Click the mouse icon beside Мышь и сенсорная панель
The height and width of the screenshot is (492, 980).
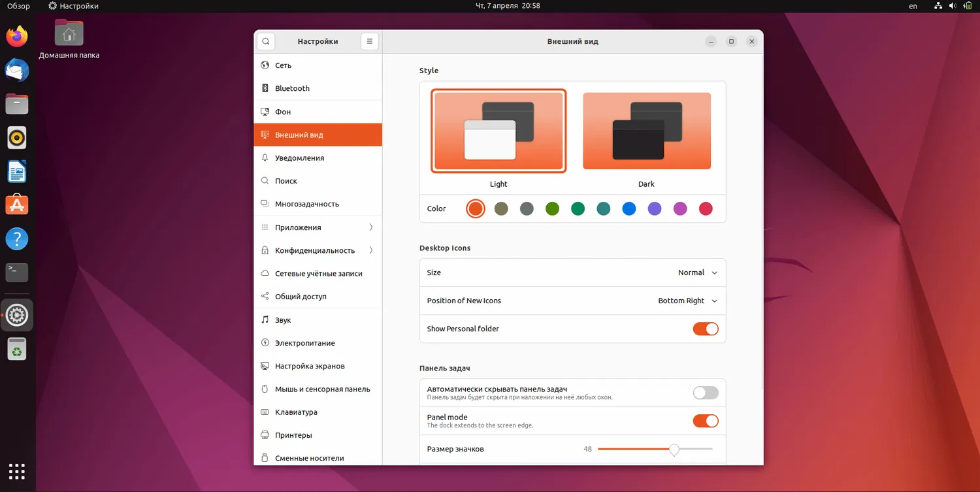265,389
